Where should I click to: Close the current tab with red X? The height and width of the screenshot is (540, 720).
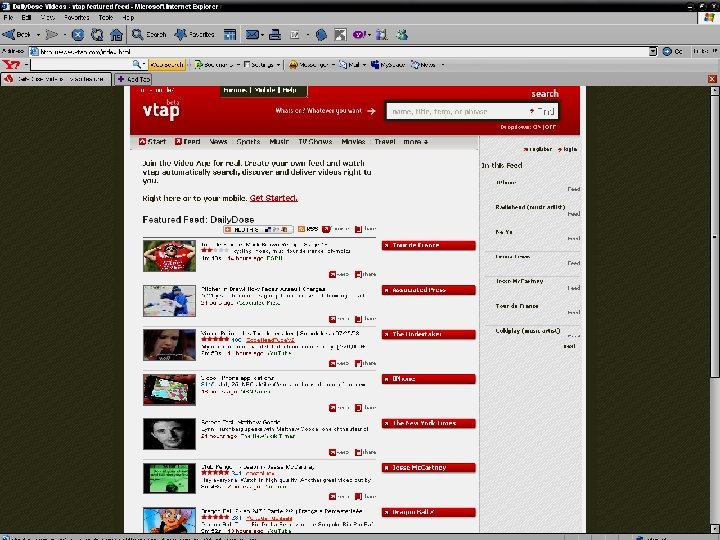[x=712, y=79]
